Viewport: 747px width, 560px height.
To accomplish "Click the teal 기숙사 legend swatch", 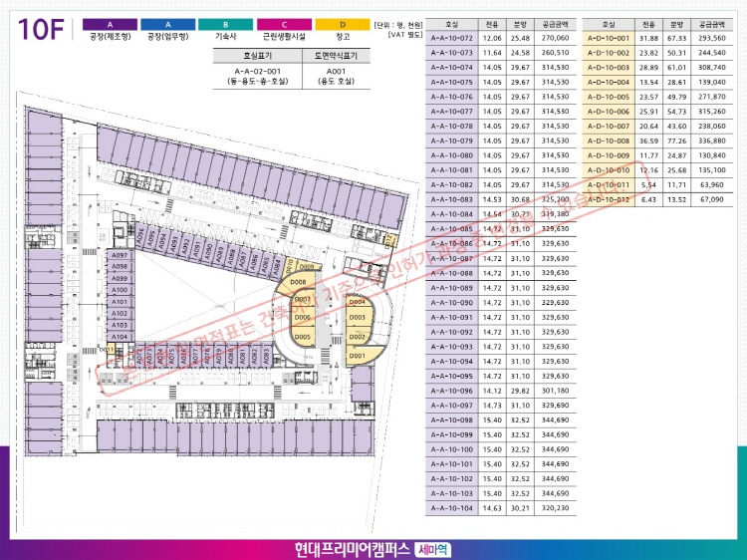I will pos(225,23).
